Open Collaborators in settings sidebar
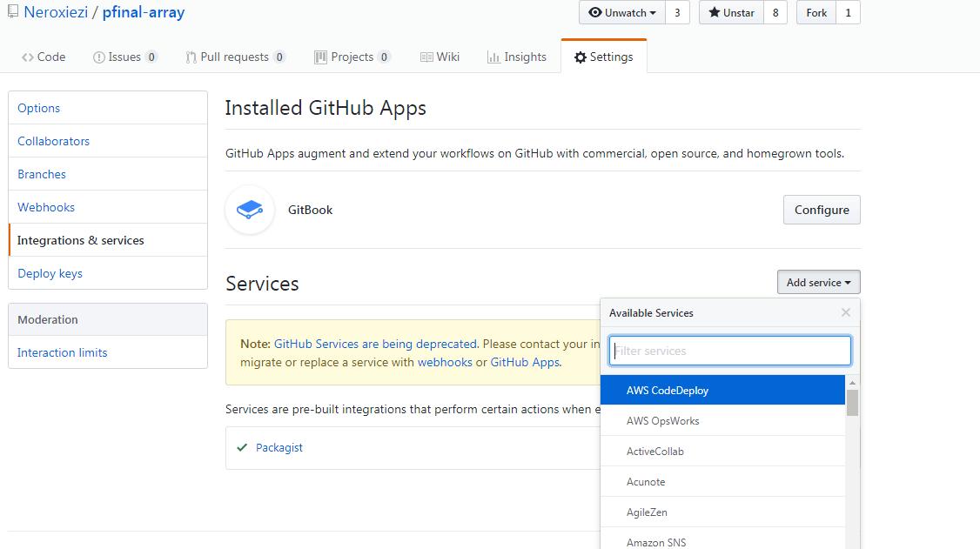 (108, 141)
